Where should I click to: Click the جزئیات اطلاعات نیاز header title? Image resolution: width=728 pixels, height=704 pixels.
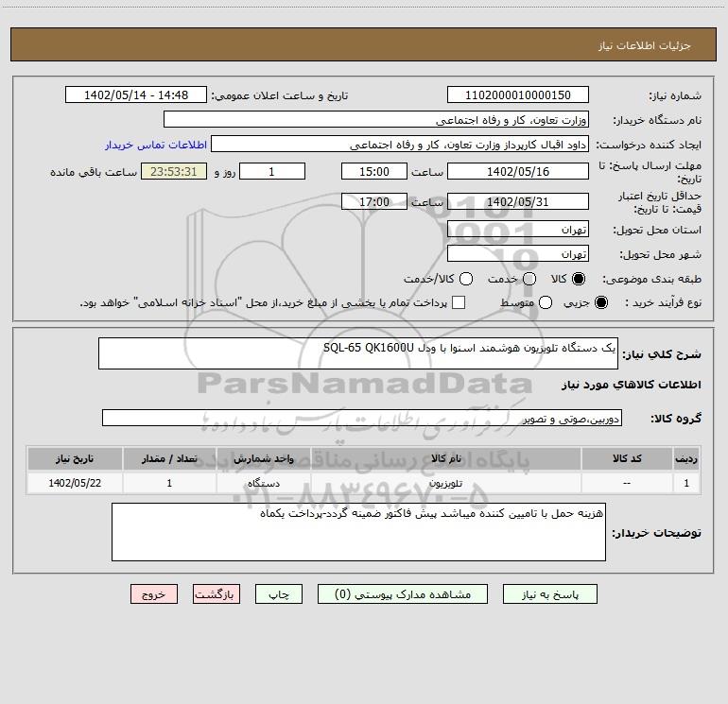click(x=644, y=45)
